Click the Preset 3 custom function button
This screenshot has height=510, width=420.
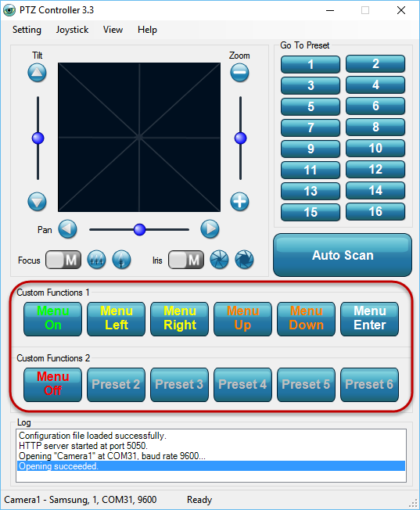click(180, 385)
